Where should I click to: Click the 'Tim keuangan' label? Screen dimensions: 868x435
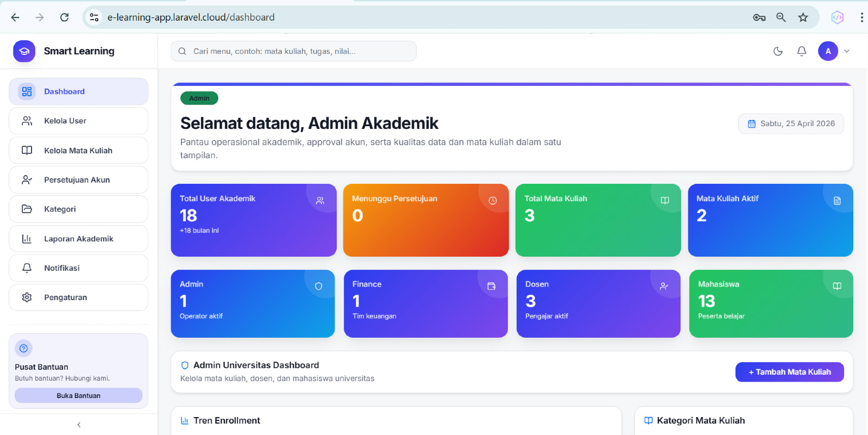coord(374,316)
